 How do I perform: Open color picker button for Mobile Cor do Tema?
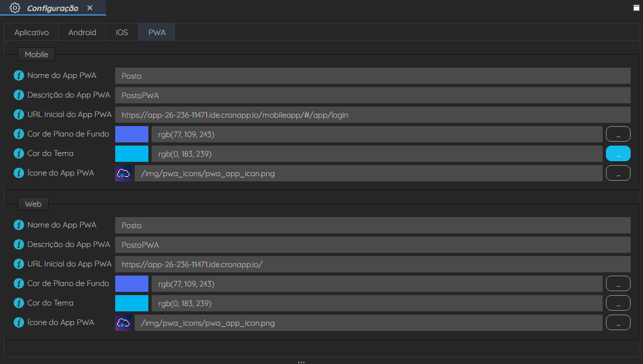(618, 153)
